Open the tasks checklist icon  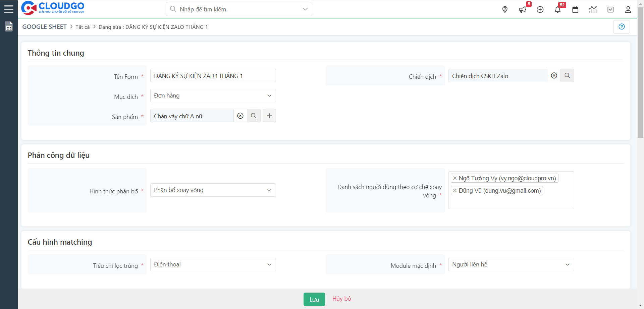pos(610,10)
